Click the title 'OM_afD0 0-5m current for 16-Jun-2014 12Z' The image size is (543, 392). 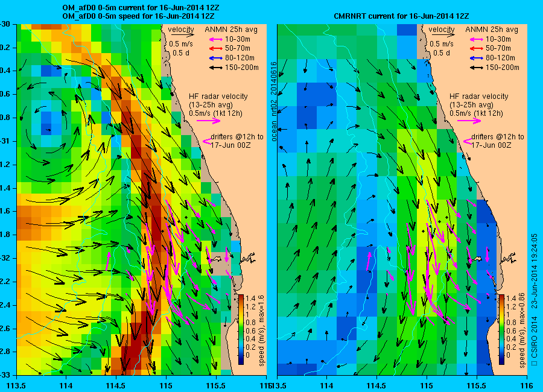[x=141, y=8]
